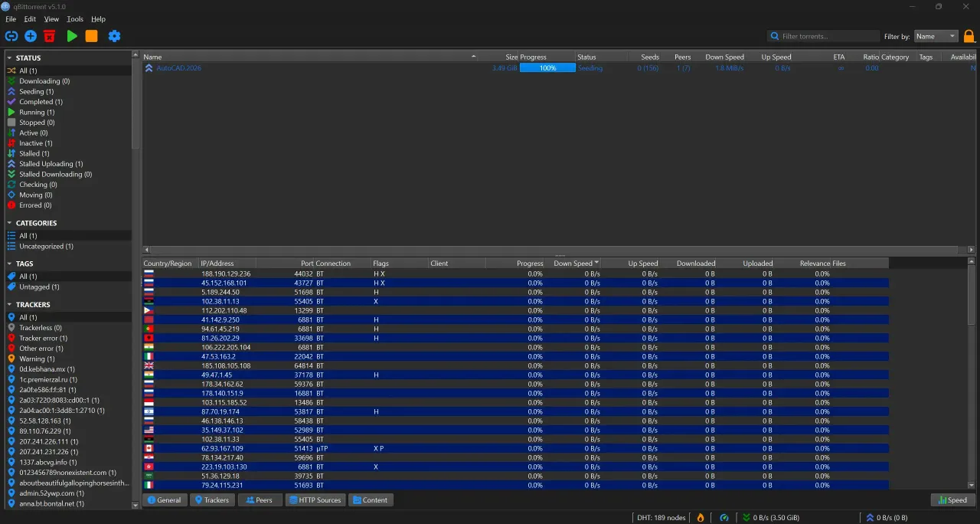Viewport: 980px width, 524px height.
Task: Click the Add Torrent File plus icon
Action: coord(31,36)
